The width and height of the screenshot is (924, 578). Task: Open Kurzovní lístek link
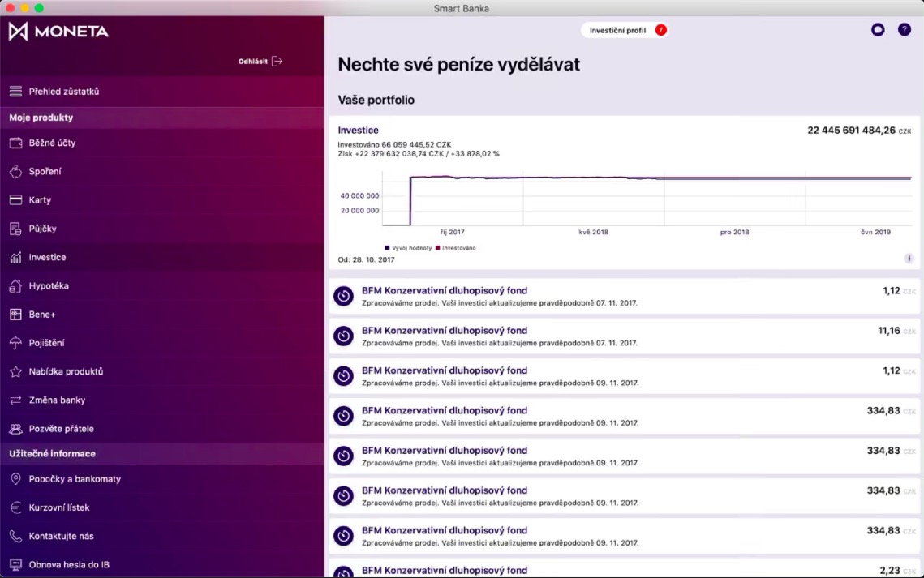coord(162,507)
